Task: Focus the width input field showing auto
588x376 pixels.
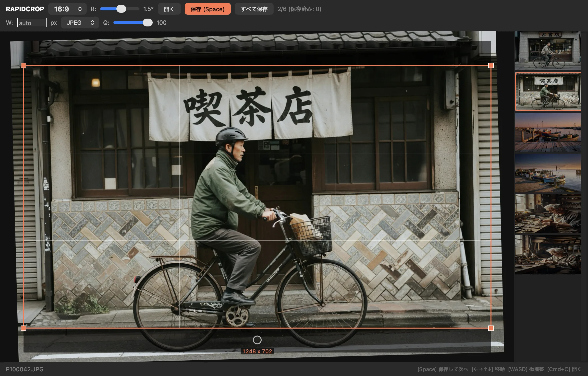Action: click(x=32, y=23)
